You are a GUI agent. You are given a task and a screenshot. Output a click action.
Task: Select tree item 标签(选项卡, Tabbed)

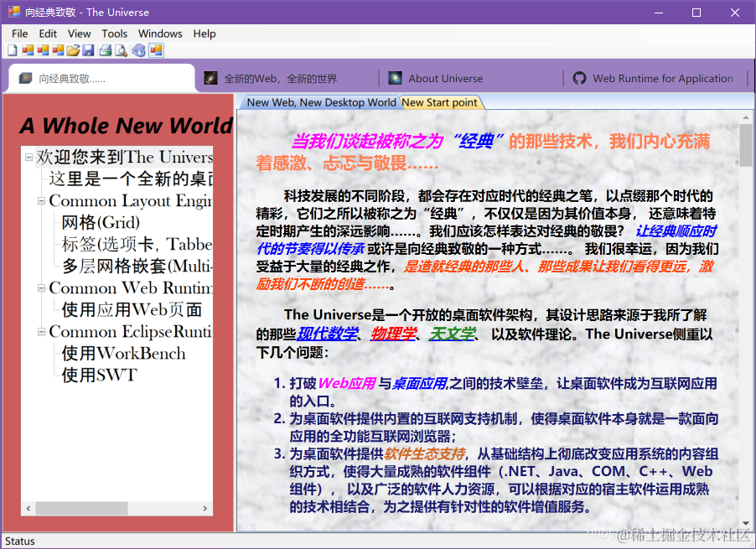pos(137,245)
